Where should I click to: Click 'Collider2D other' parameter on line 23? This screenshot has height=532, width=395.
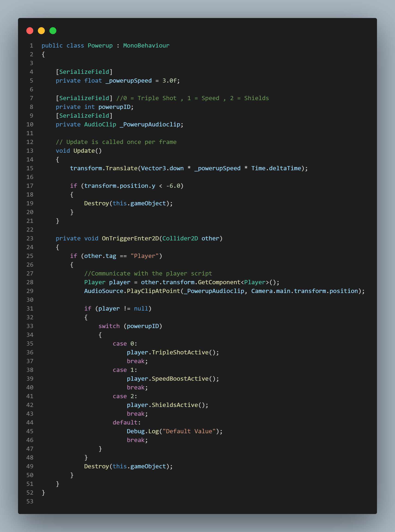tap(191, 239)
